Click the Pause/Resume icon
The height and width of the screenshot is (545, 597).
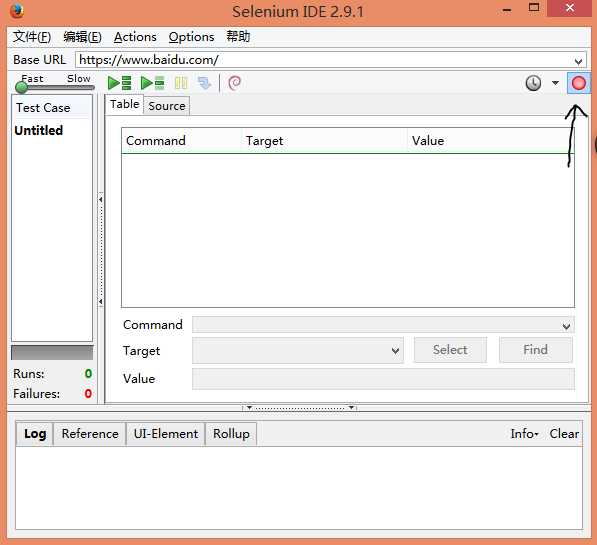(x=181, y=83)
